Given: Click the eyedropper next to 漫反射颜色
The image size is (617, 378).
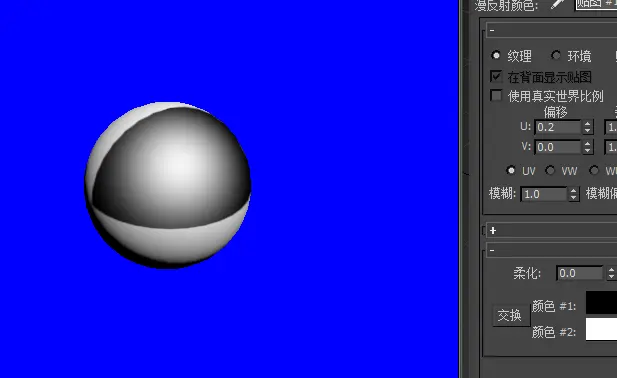Looking at the screenshot, I should tap(558, 4).
